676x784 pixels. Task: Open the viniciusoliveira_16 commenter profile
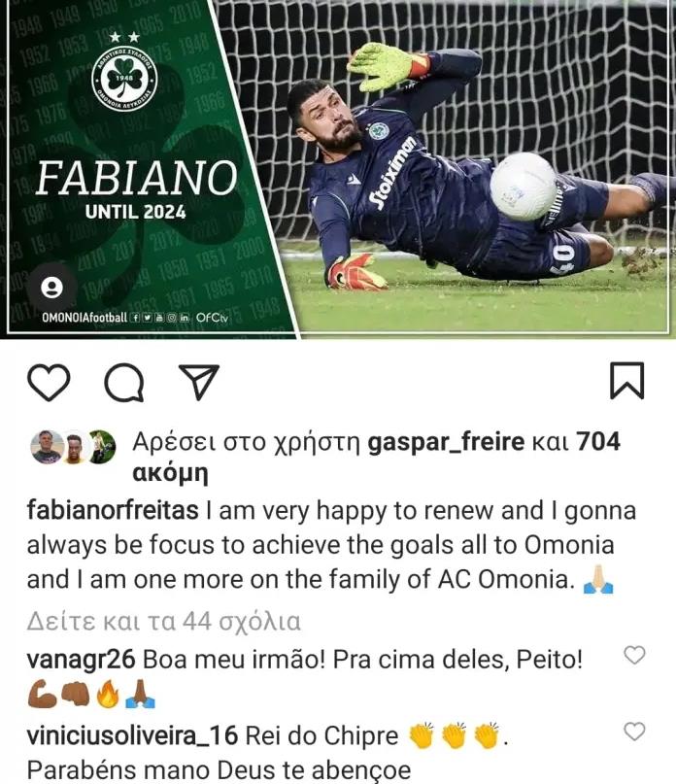pyautogui.click(x=132, y=736)
